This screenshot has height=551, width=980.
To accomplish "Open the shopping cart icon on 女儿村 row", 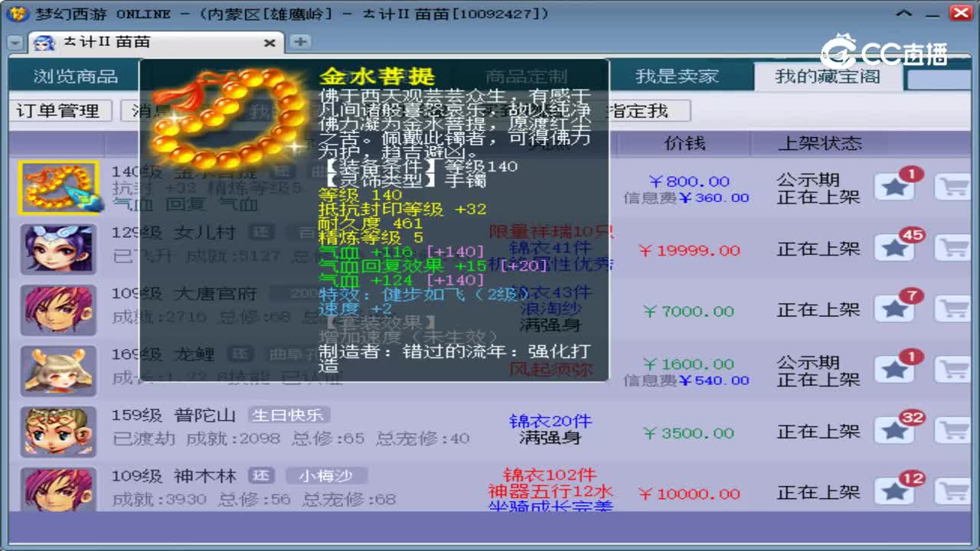I will click(953, 249).
